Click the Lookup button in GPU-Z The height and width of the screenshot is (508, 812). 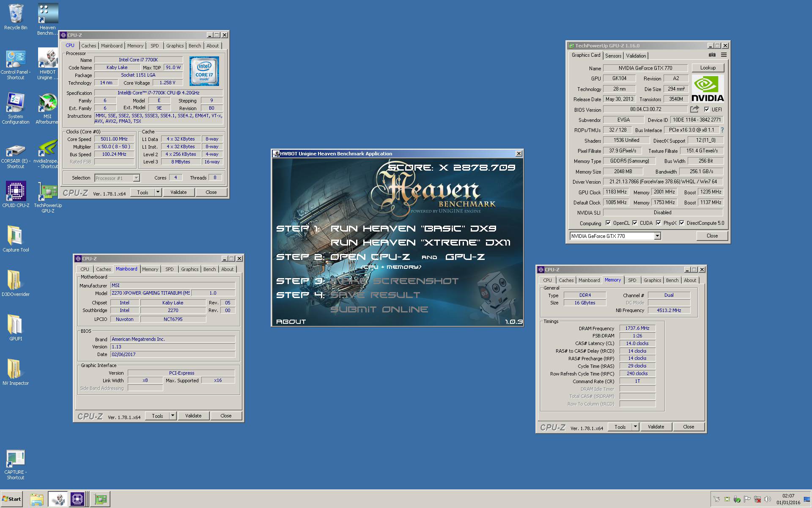click(x=708, y=68)
